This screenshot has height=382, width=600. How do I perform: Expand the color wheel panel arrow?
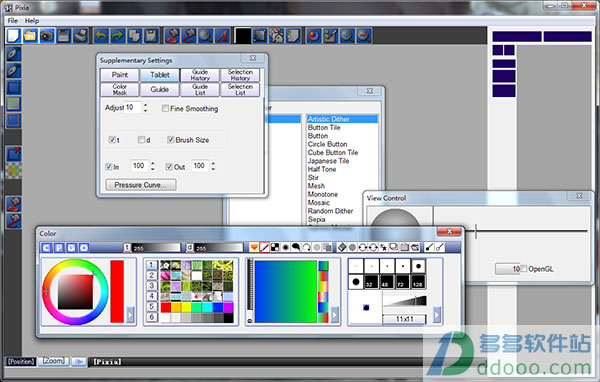(x=130, y=315)
